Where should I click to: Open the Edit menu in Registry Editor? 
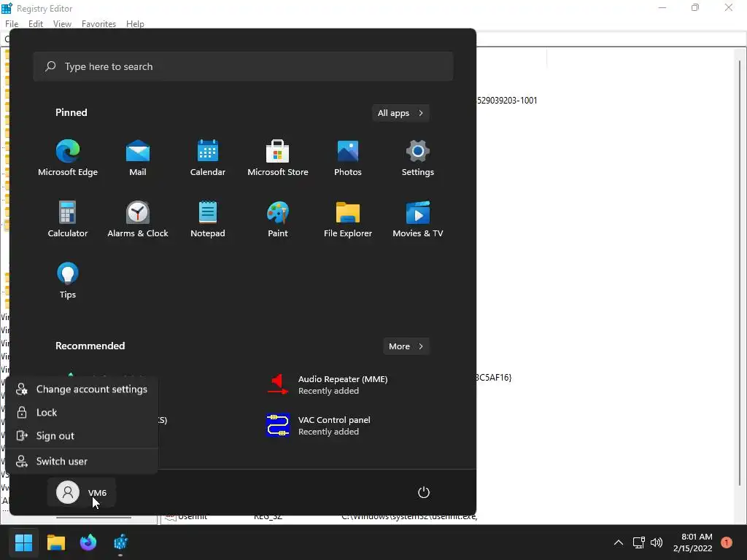(36, 24)
